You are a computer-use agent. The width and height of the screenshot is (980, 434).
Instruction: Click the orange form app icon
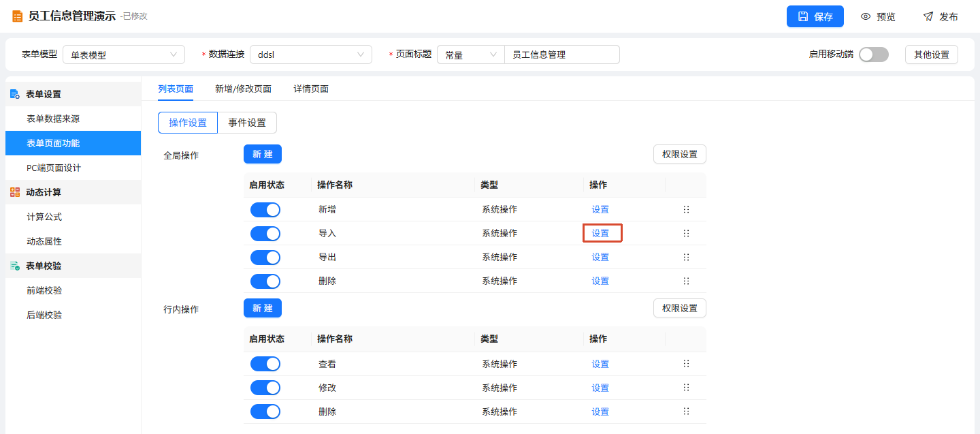18,16
